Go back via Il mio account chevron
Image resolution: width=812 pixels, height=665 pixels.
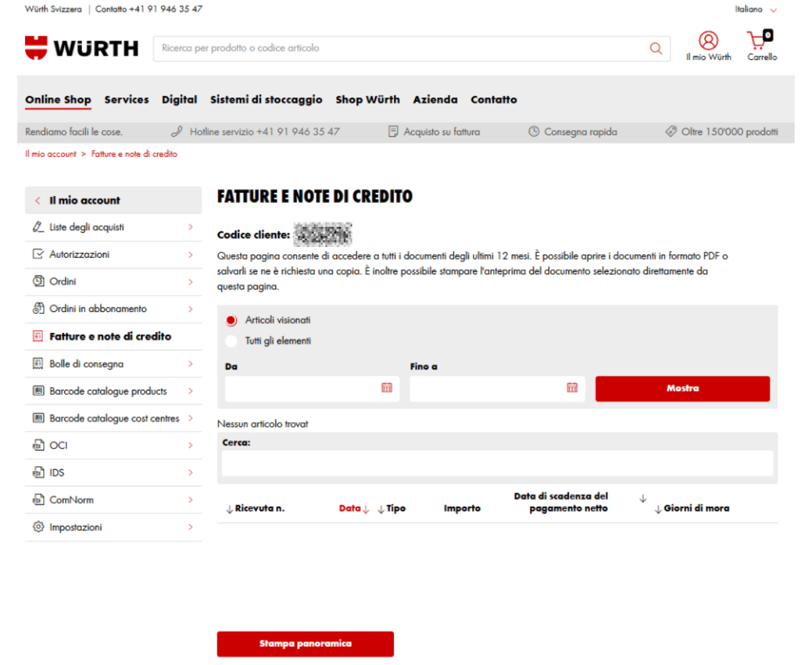pos(37,200)
